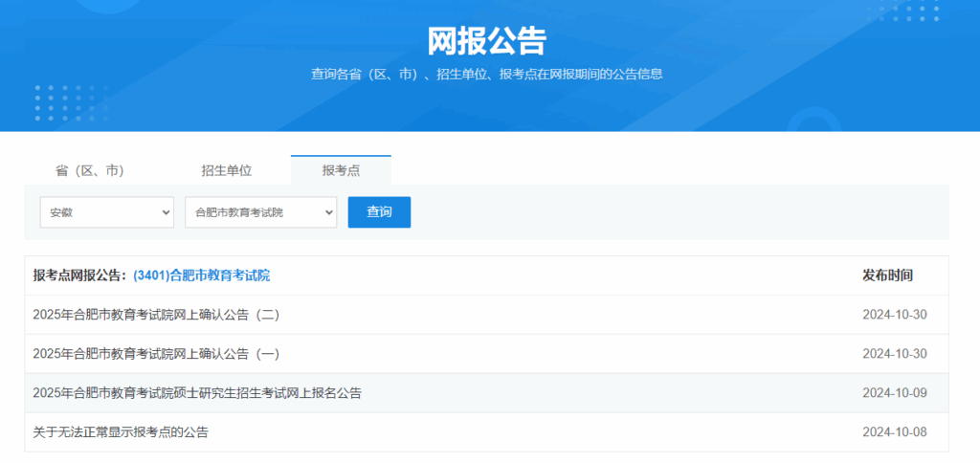Open 硕士研究生招生考试网上报名公告 announcement
Viewport: 980px width, 463px height.
click(197, 393)
